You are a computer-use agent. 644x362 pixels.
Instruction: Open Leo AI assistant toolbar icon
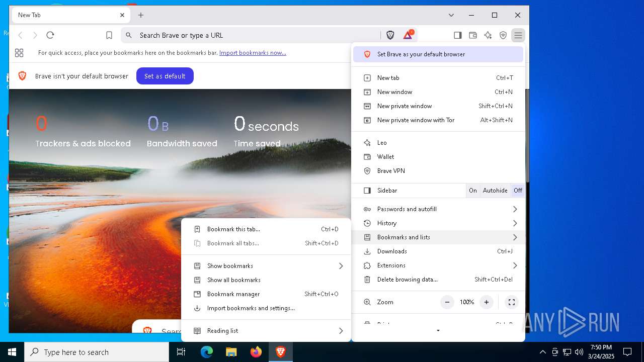(488, 35)
